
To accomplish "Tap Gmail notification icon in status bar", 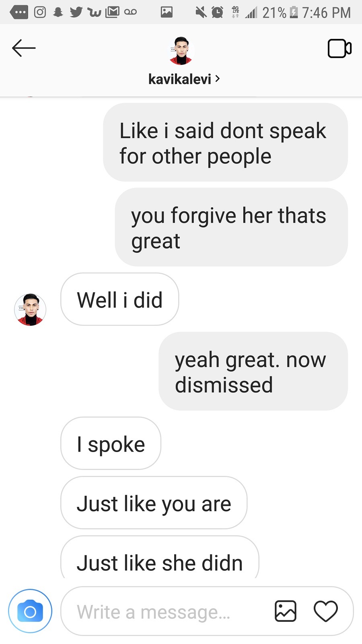I will (112, 12).
